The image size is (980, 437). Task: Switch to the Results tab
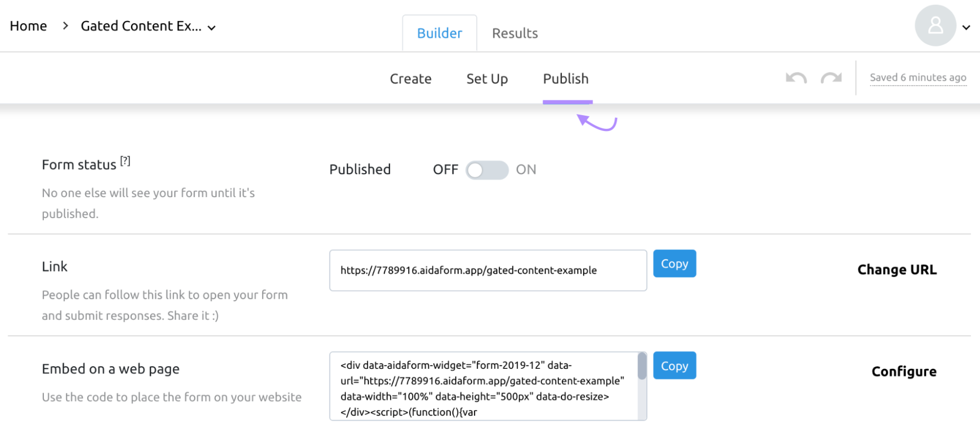click(514, 33)
